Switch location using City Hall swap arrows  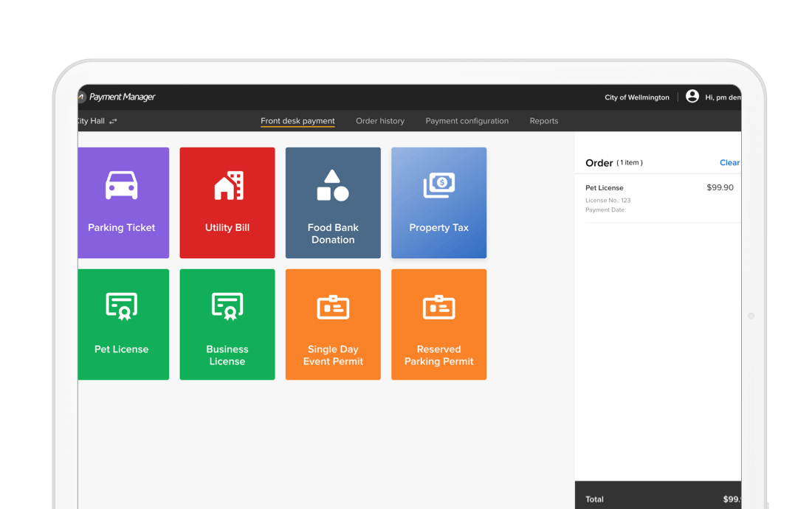pos(113,121)
